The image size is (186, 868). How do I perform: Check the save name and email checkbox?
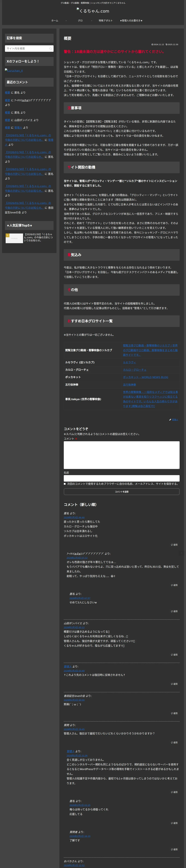[65, 484]
